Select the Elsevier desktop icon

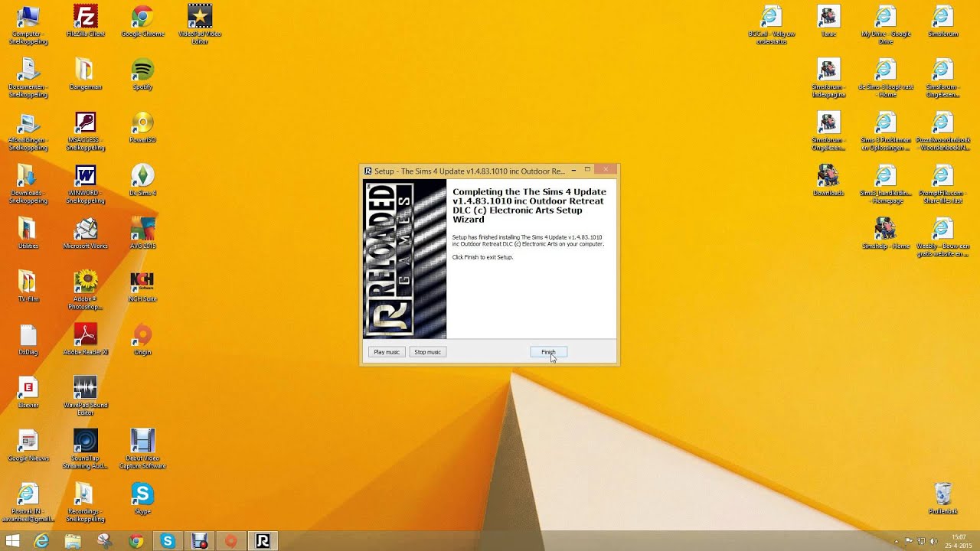(28, 392)
